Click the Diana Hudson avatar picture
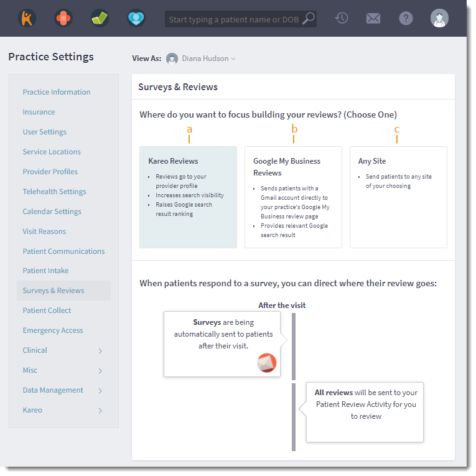 click(172, 58)
